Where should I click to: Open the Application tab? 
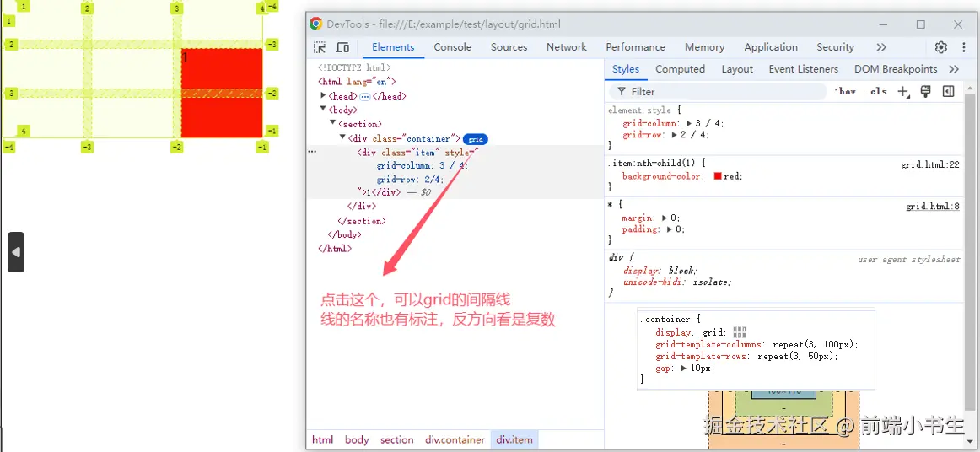771,47
